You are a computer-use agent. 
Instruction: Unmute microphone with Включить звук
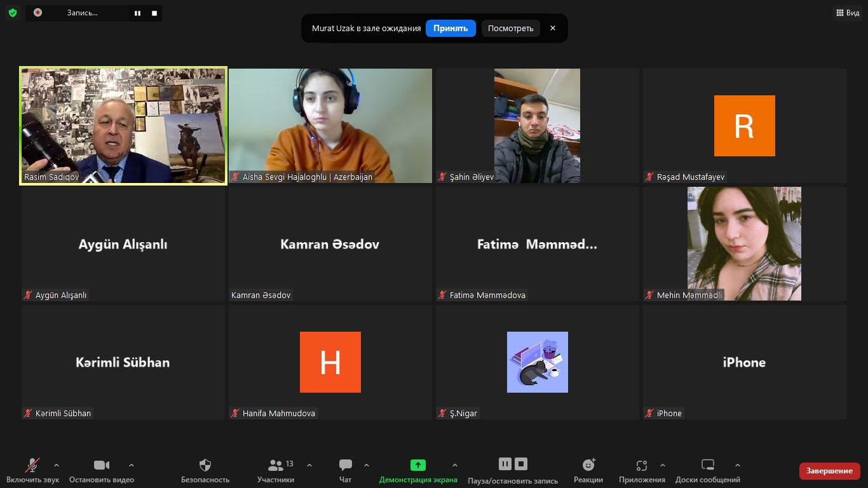tap(32, 470)
